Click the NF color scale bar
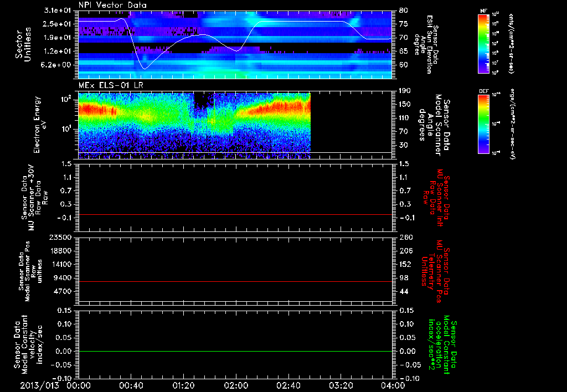This screenshot has width=567, height=392. click(x=484, y=43)
